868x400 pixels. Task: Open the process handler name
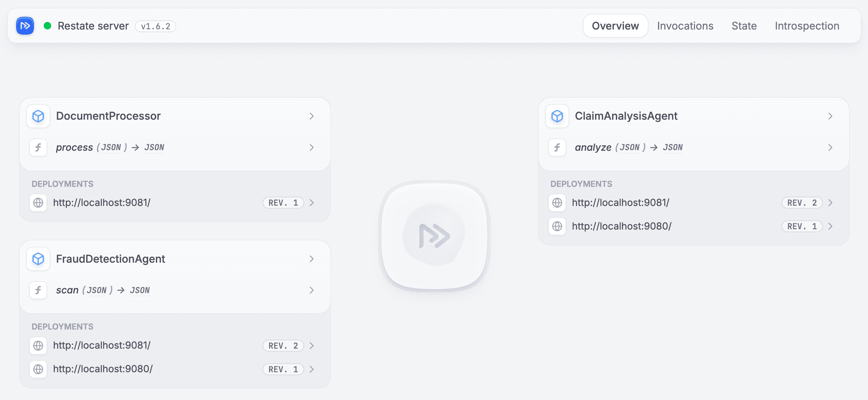click(x=75, y=147)
